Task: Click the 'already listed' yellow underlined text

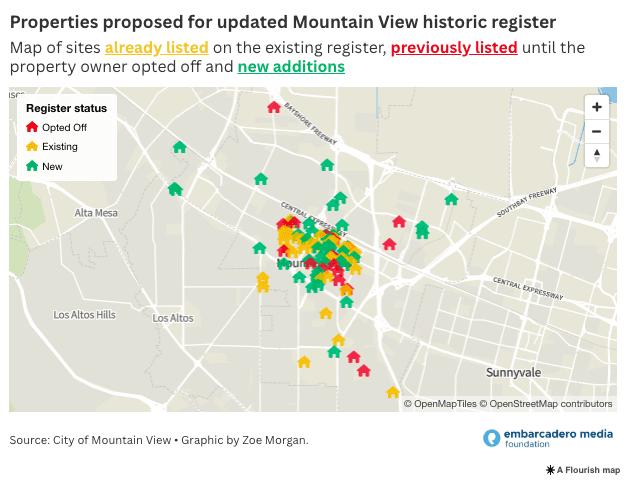Action: [156, 47]
